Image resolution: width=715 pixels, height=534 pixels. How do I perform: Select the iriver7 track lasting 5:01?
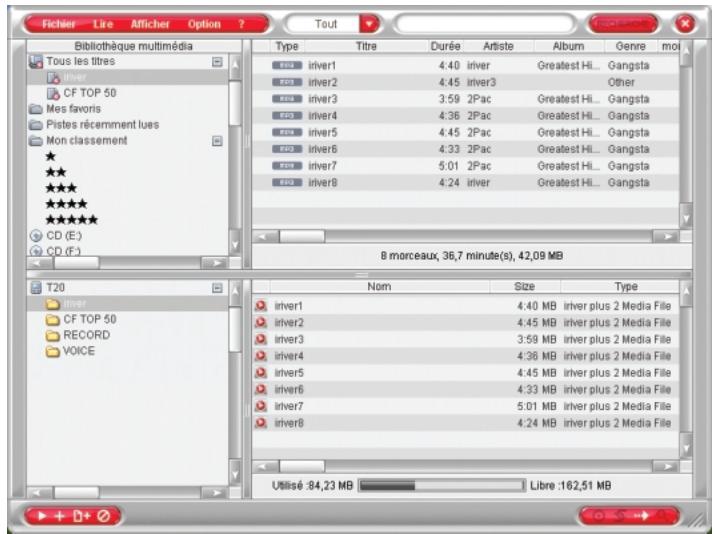[466, 166]
